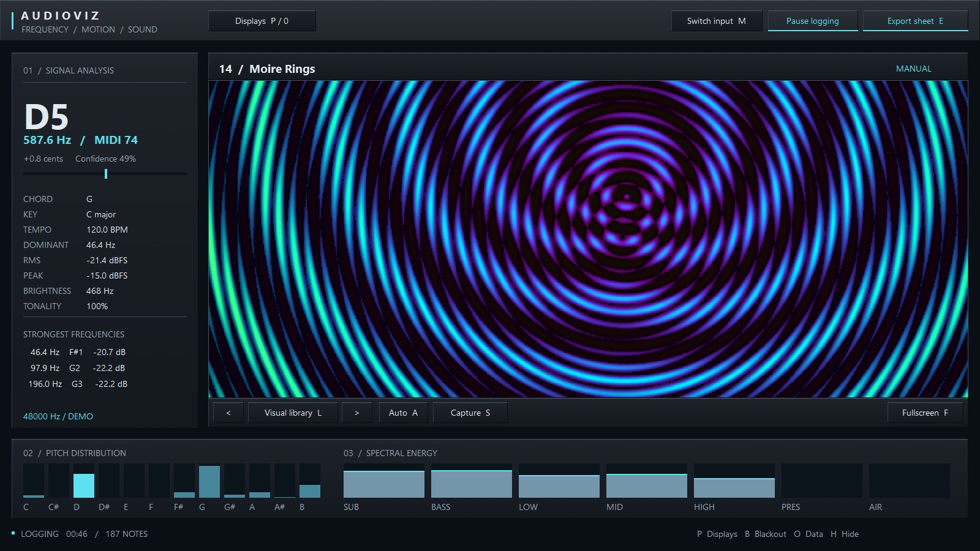Click the LOW spectral energy bar
Image resolution: width=980 pixels, height=551 pixels.
coord(559,481)
